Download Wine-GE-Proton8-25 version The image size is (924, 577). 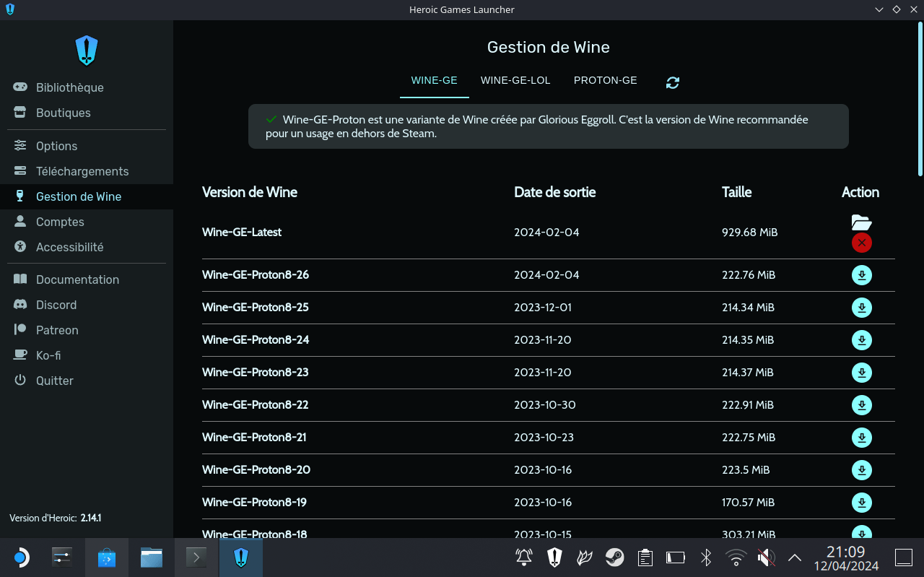(862, 308)
